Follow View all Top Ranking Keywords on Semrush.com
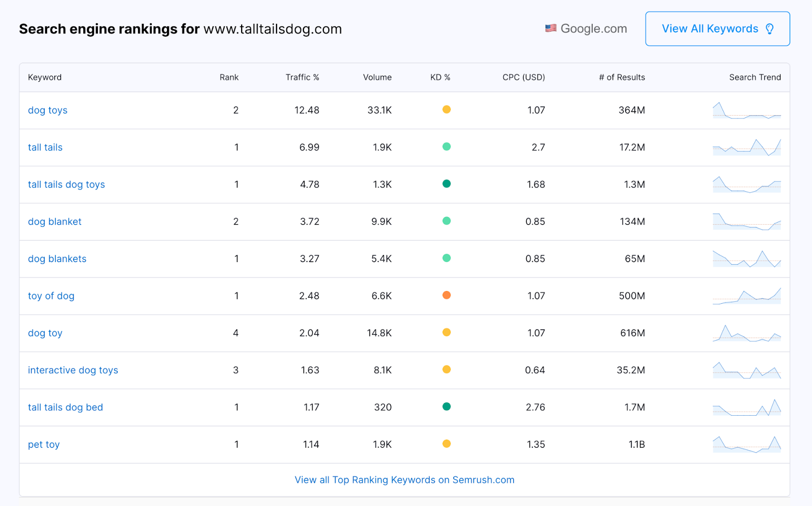Viewport: 812px width, 506px height. (x=404, y=480)
